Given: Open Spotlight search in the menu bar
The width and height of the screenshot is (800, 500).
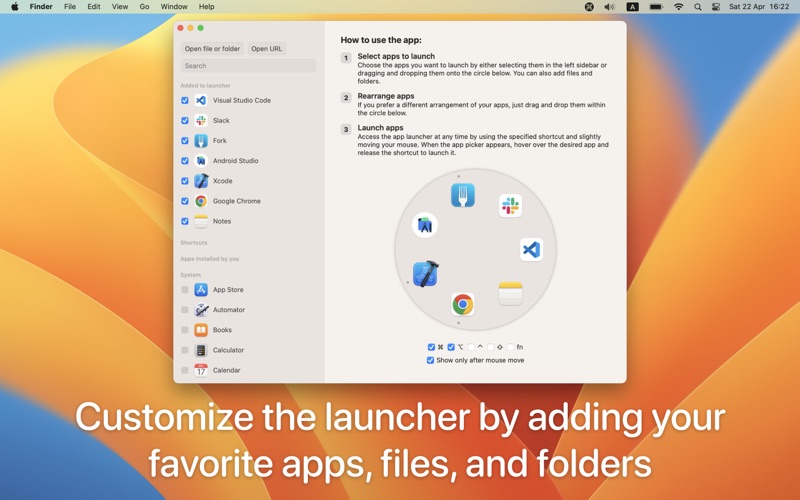Looking at the screenshot, I should pos(698,7).
